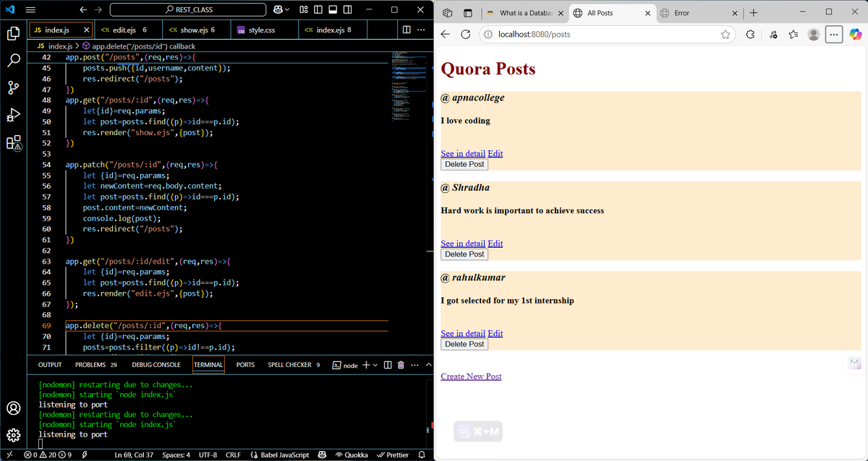This screenshot has width=868, height=461.
Task: Open the SPELL CHECKER panel tab
Action: [294, 365]
